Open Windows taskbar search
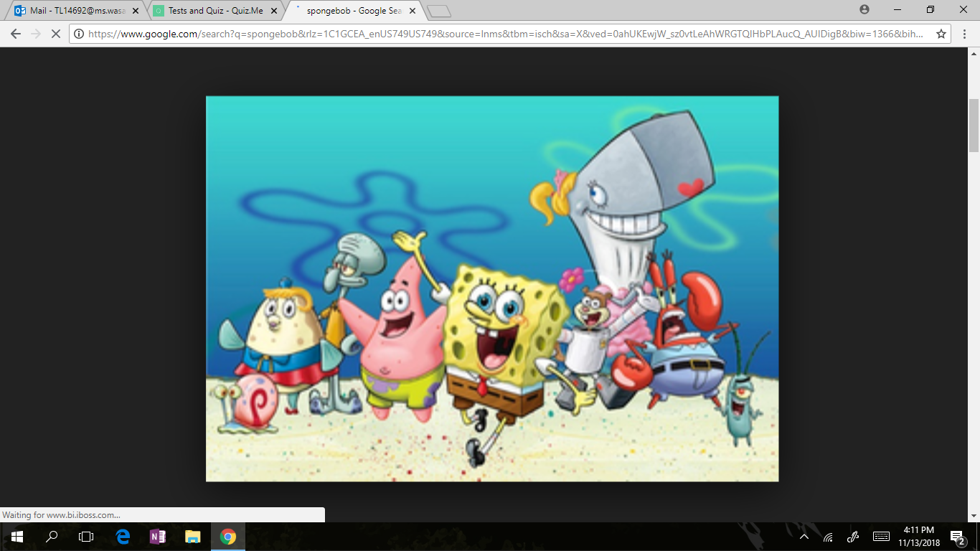The image size is (980, 551). point(52,537)
